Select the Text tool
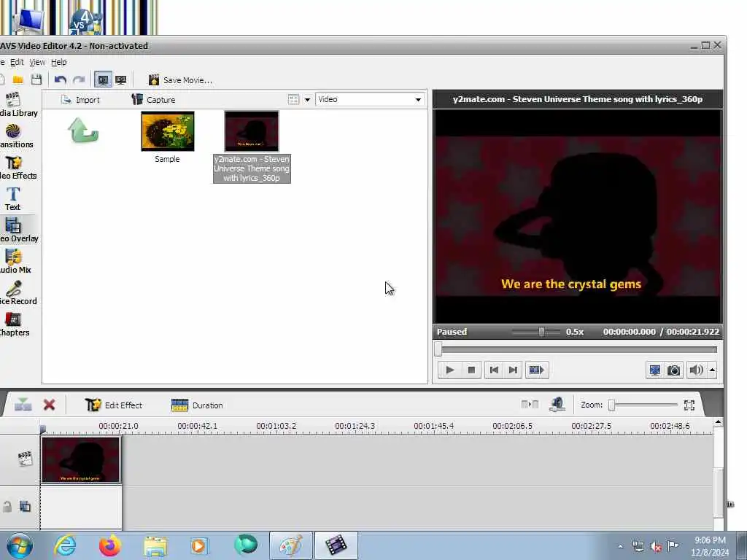The width and height of the screenshot is (747, 560). tap(13, 198)
